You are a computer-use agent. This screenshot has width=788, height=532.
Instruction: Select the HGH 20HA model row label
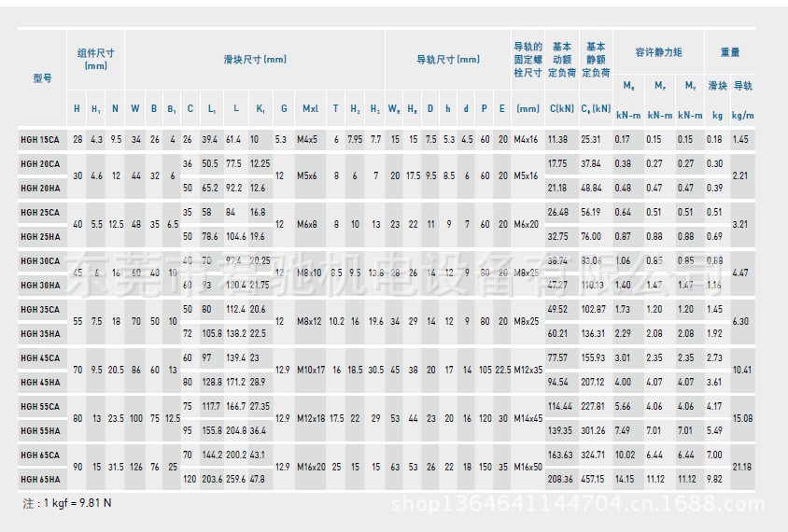pos(40,188)
